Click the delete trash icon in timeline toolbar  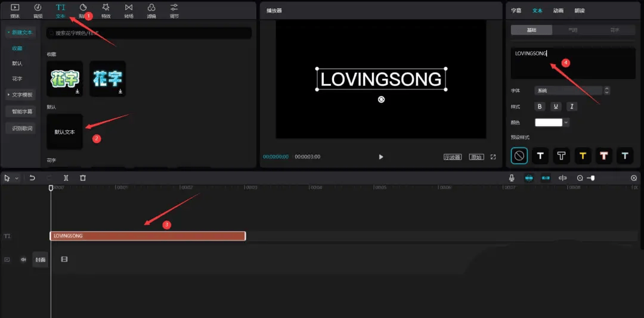(83, 178)
